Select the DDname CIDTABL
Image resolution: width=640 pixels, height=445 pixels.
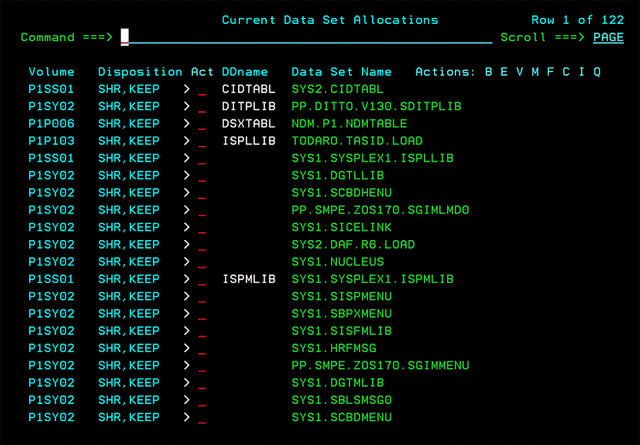pos(249,89)
